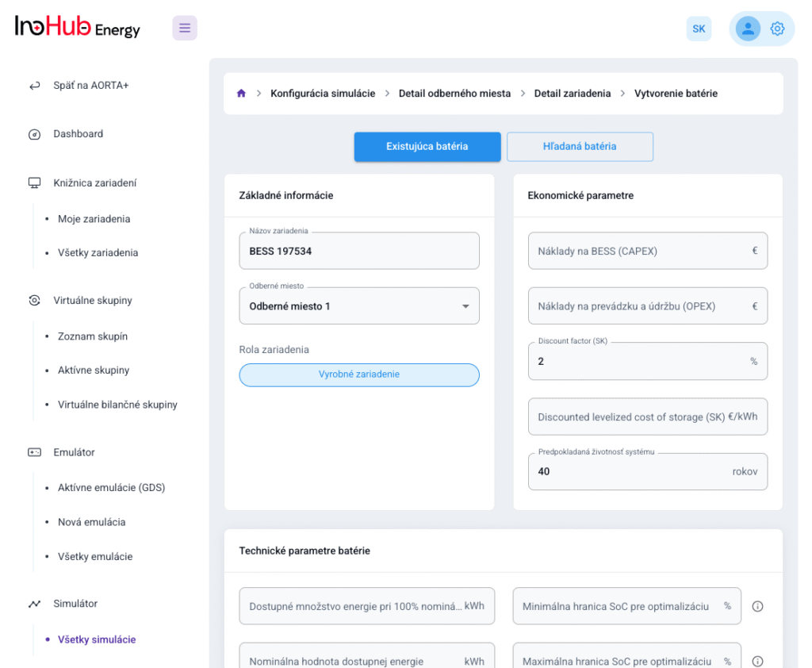
Task: Open the user profile icon
Action: point(747,29)
